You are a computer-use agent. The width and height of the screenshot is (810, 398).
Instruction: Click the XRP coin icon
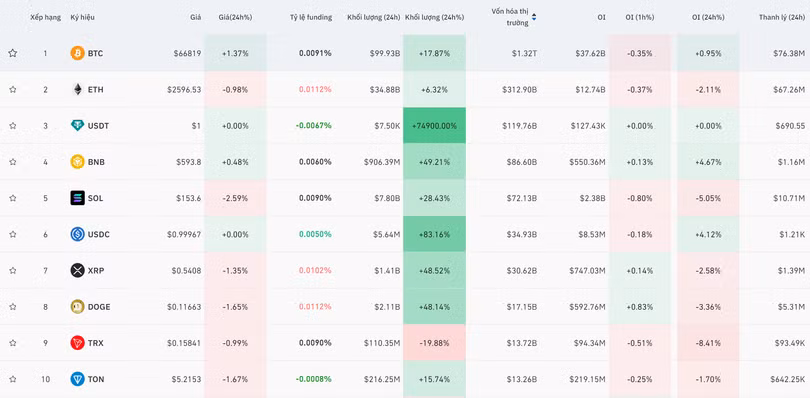click(77, 270)
